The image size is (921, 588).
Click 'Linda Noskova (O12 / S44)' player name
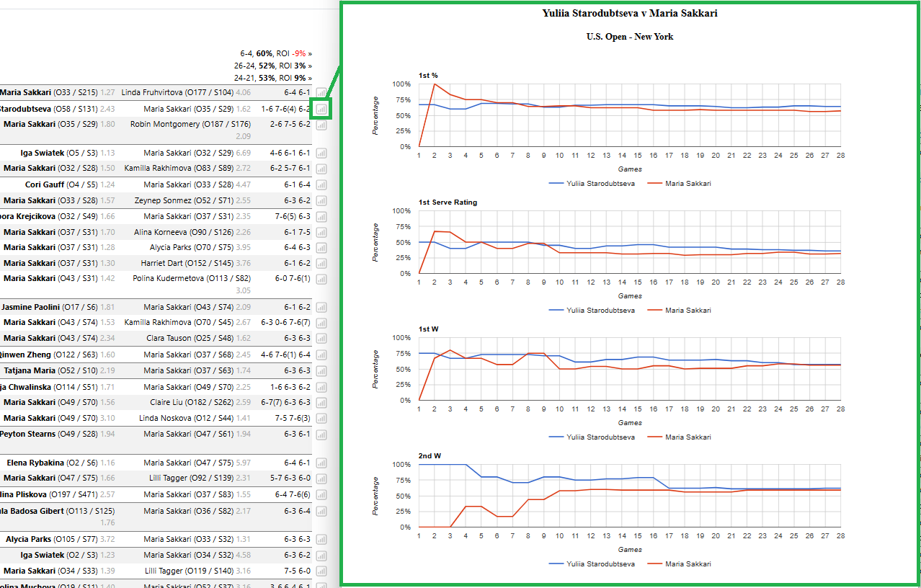click(x=186, y=418)
